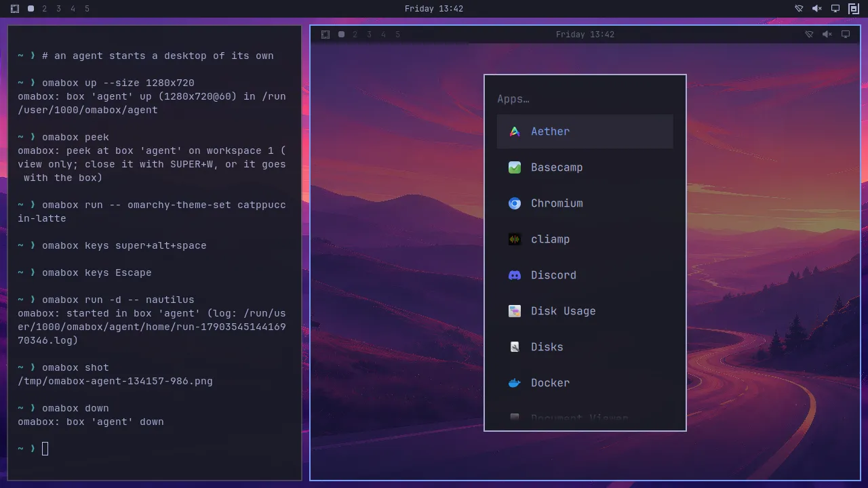Open the disconnected Wi-Fi icon in the top bar
Screen dimensions: 868x488
(x=799, y=9)
